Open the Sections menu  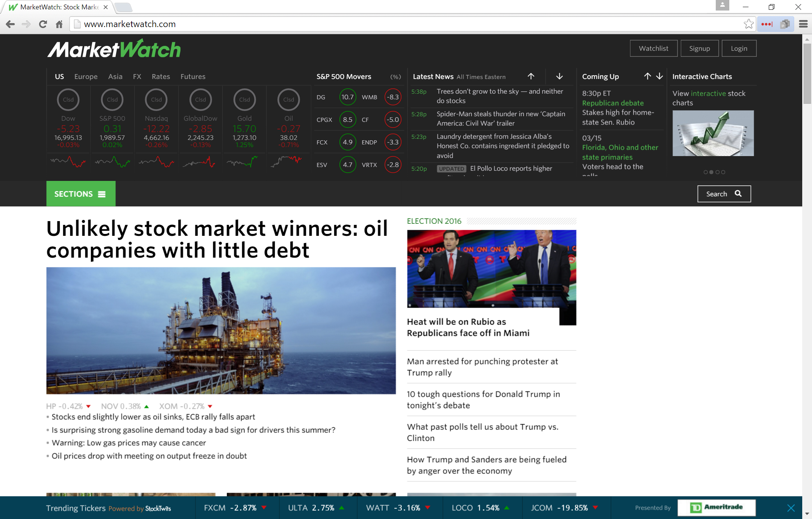pyautogui.click(x=80, y=193)
